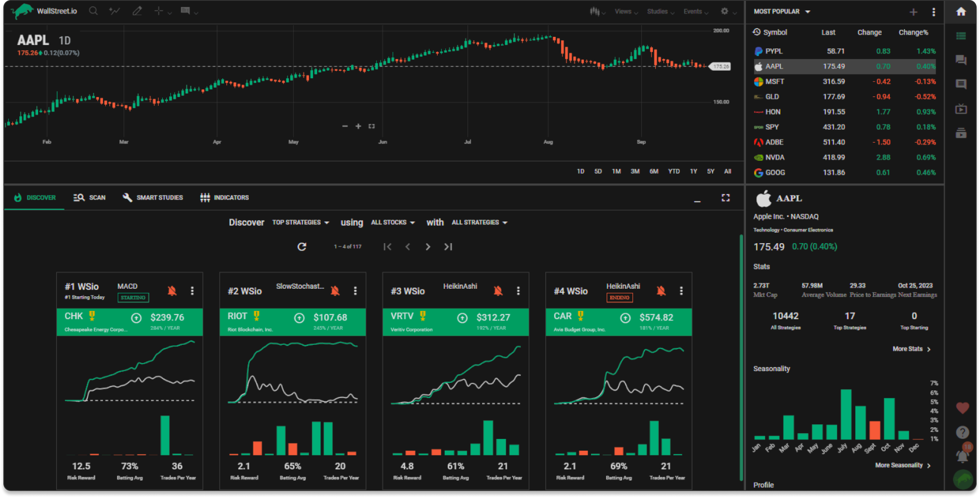
Task: Click the green bull avatar in the sidebar
Action: [963, 480]
